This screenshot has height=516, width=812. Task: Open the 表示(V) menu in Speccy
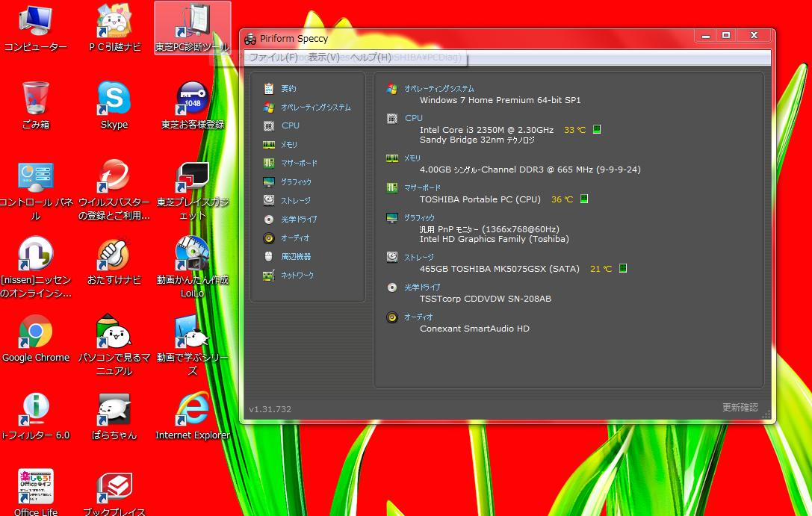coord(323,57)
